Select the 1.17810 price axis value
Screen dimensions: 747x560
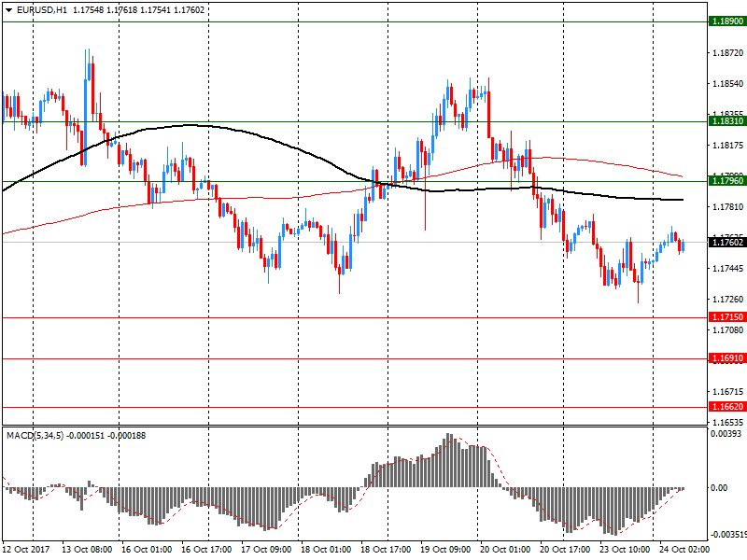pyautogui.click(x=728, y=206)
